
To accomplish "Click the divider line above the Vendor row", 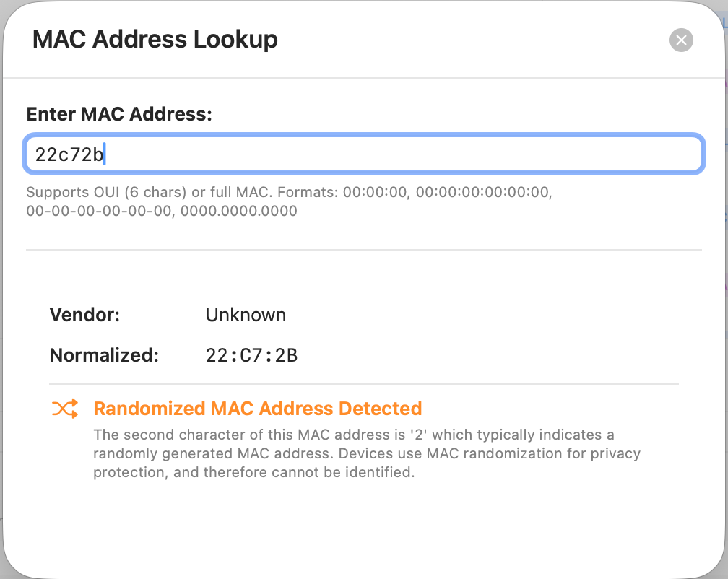I will point(363,250).
